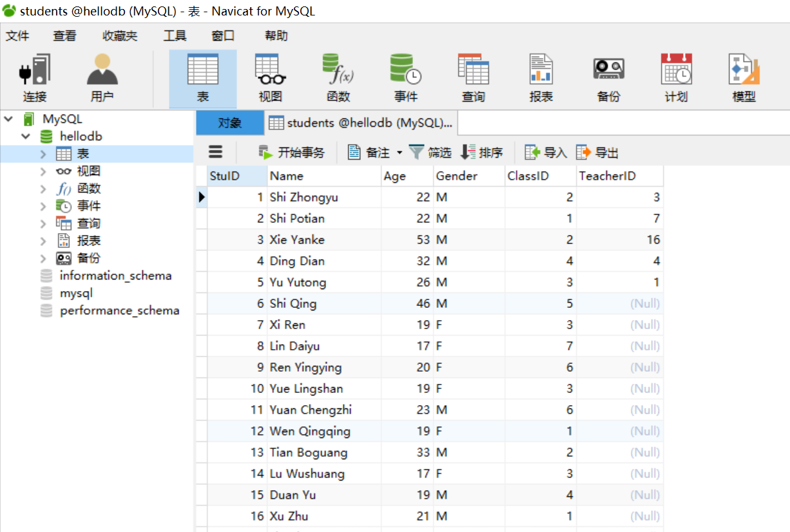Click the StuID column header
Viewport: 790px width, 532px height.
(x=237, y=176)
